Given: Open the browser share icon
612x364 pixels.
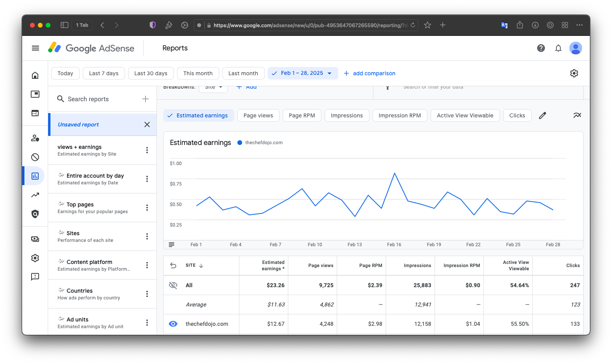Looking at the screenshot, I should point(520,25).
